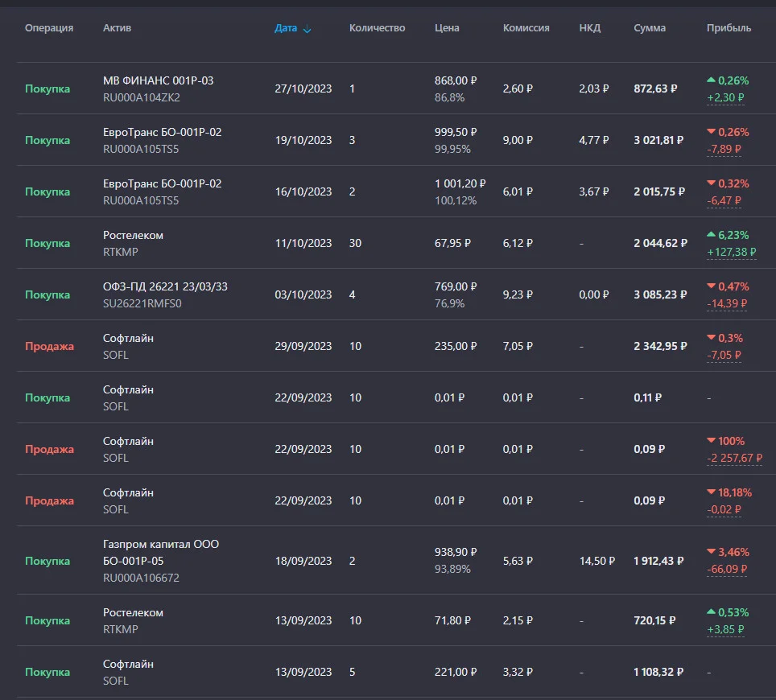Click the green up triangle beside 6,23%
Viewport: 776px width, 700px height.
(x=711, y=234)
